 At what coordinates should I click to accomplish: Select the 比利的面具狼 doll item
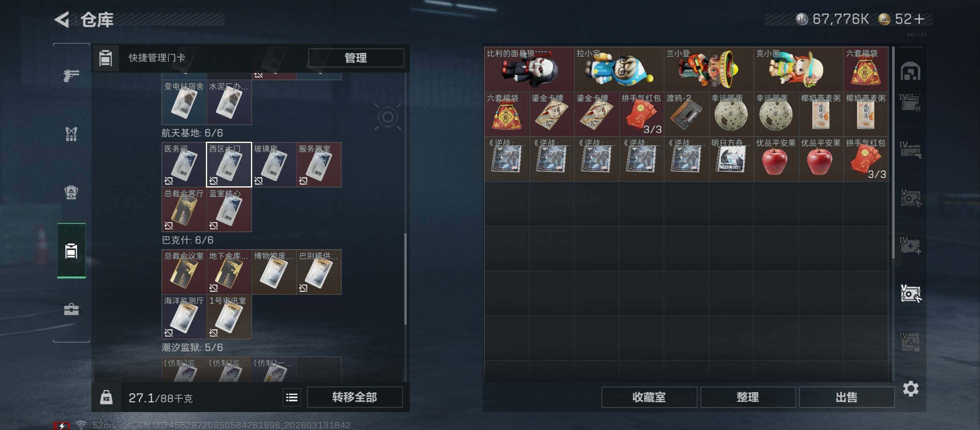click(529, 69)
